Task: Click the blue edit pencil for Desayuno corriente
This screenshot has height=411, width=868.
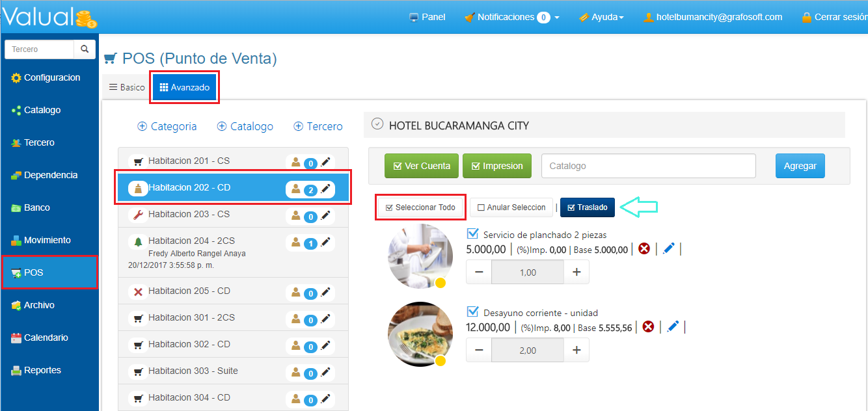Action: click(x=673, y=326)
